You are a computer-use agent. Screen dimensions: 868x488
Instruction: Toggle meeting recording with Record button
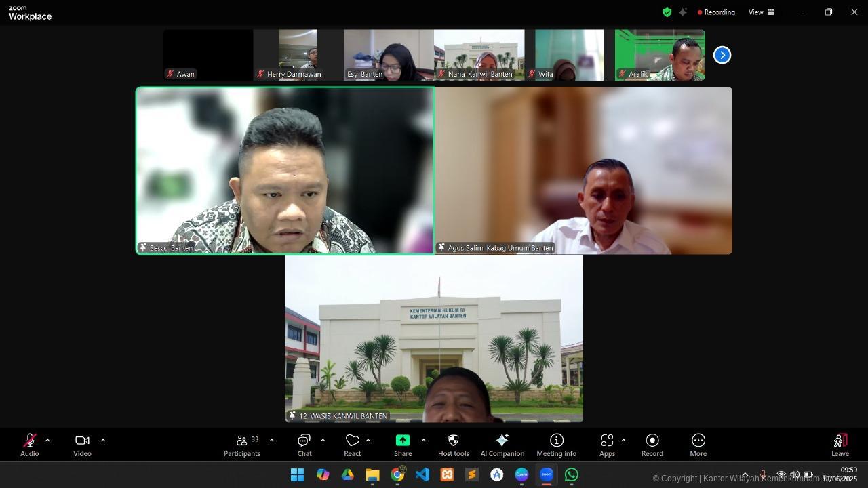point(652,444)
